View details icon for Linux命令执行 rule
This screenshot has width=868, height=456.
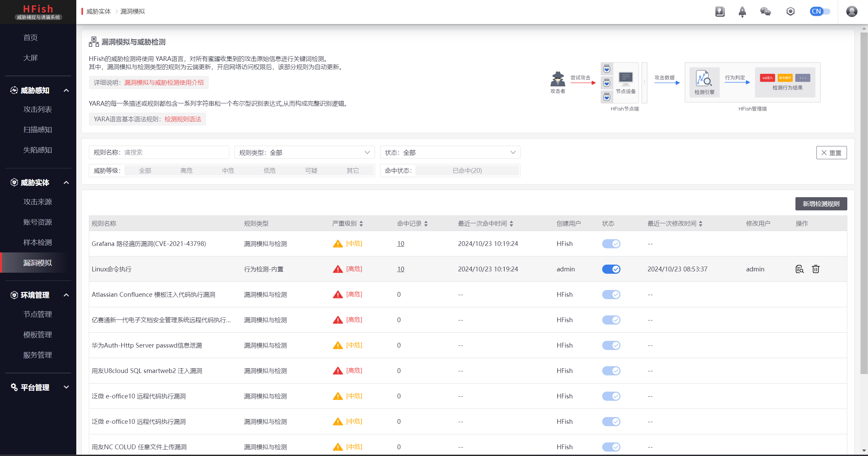800,269
